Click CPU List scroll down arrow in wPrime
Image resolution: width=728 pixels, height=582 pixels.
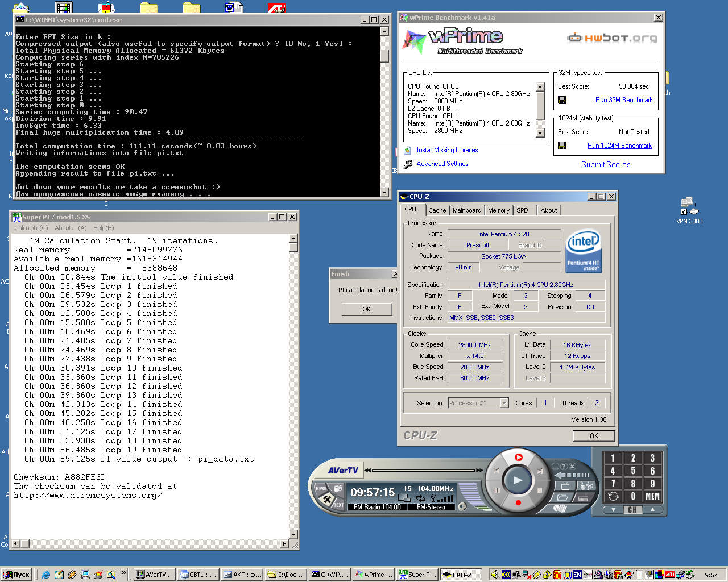point(540,132)
